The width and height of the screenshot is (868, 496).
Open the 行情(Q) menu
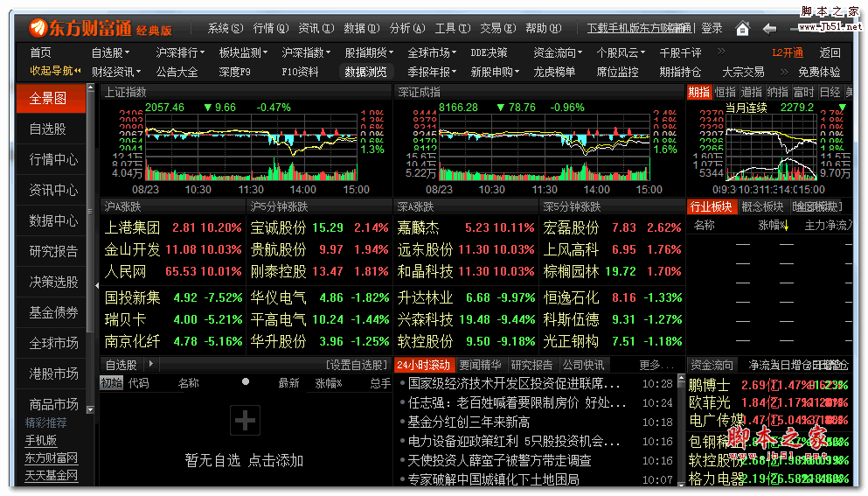click(271, 28)
